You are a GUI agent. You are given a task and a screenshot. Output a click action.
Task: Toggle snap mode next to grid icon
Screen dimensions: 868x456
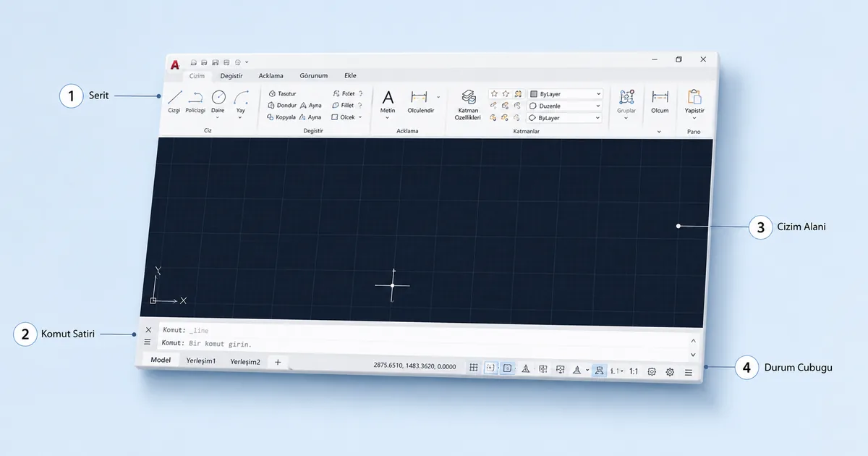[490, 368]
